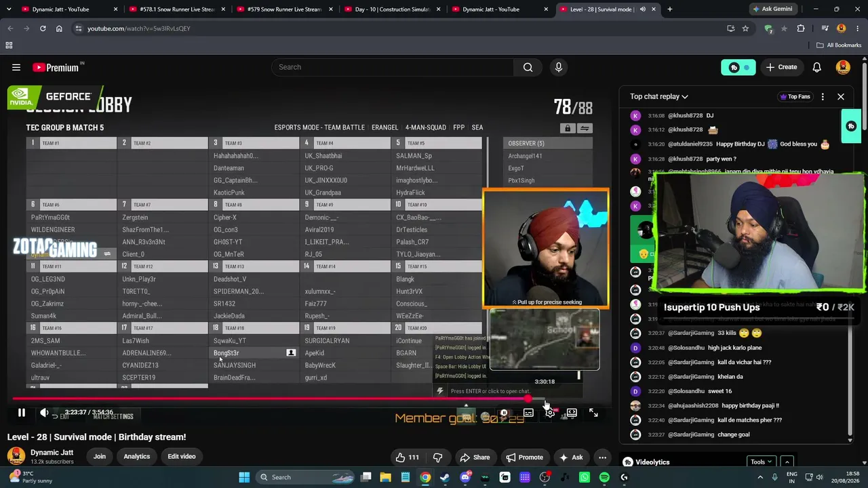Click the Dynamic Jatt channel name

tap(52, 452)
